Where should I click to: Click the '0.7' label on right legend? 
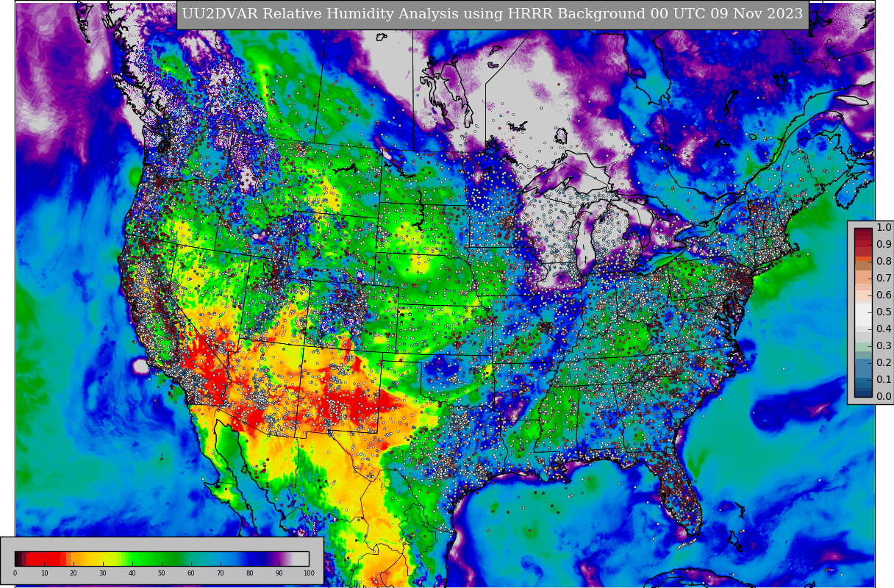884,279
